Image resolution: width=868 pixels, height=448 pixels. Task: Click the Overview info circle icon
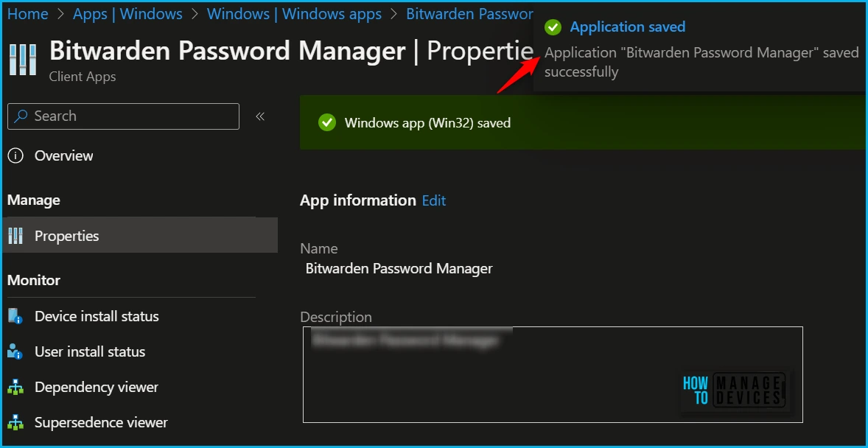click(15, 156)
